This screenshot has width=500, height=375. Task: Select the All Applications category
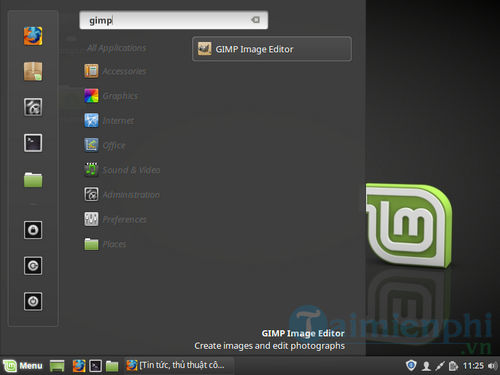(116, 48)
